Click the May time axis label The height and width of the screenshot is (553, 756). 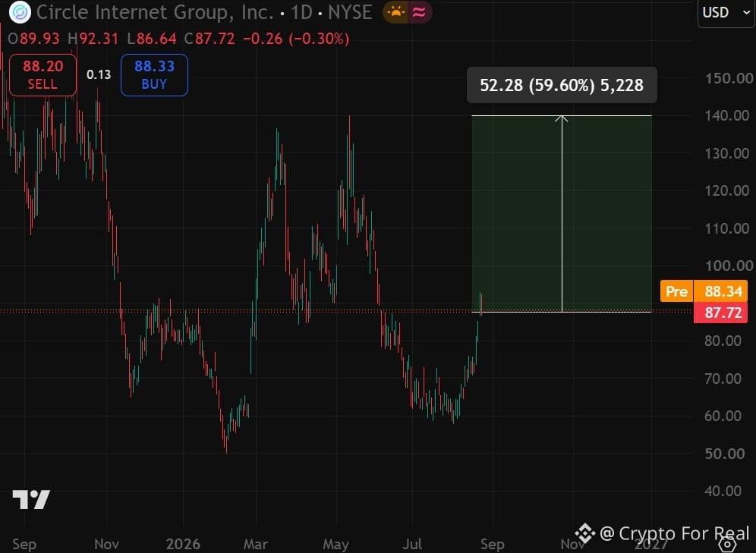coord(335,545)
